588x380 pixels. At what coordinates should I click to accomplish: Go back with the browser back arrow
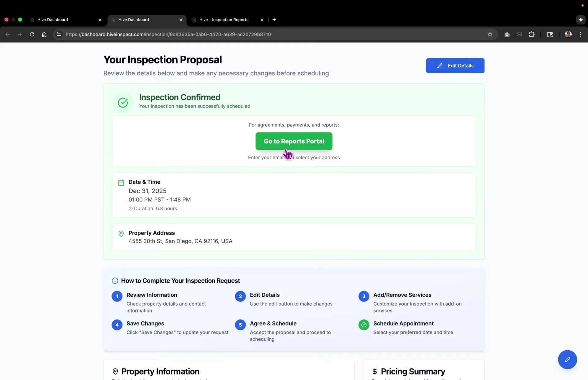[8, 34]
